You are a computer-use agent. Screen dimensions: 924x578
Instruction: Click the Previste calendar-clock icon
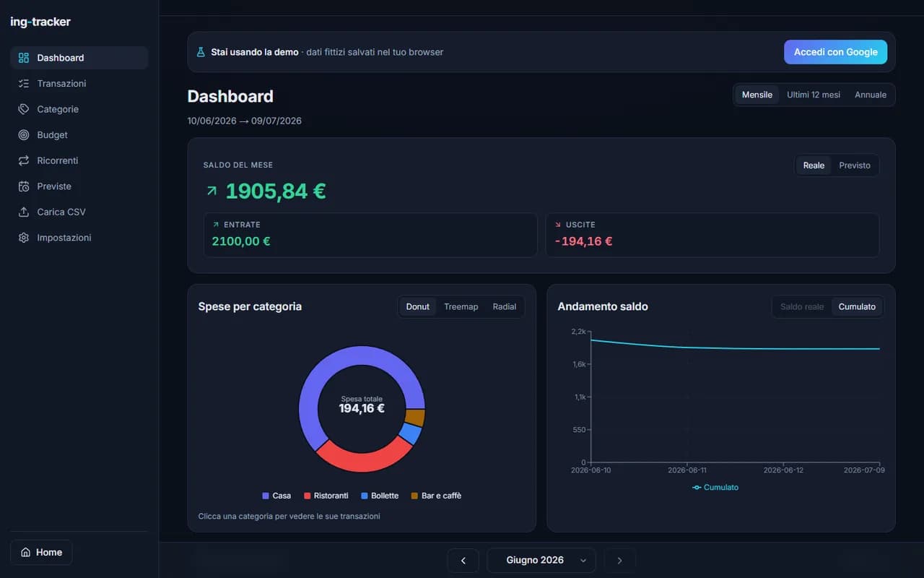tap(24, 186)
